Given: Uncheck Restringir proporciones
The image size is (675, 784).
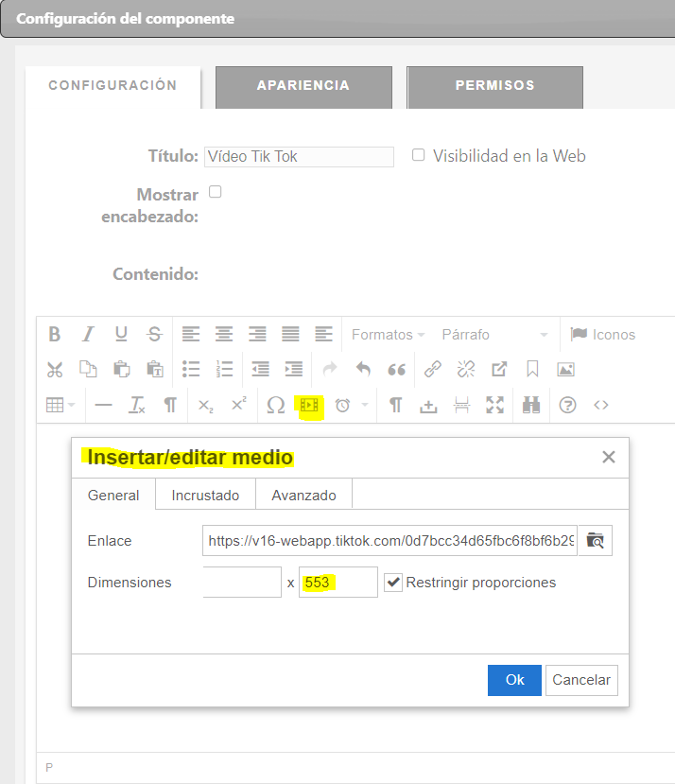Looking at the screenshot, I should tap(393, 582).
